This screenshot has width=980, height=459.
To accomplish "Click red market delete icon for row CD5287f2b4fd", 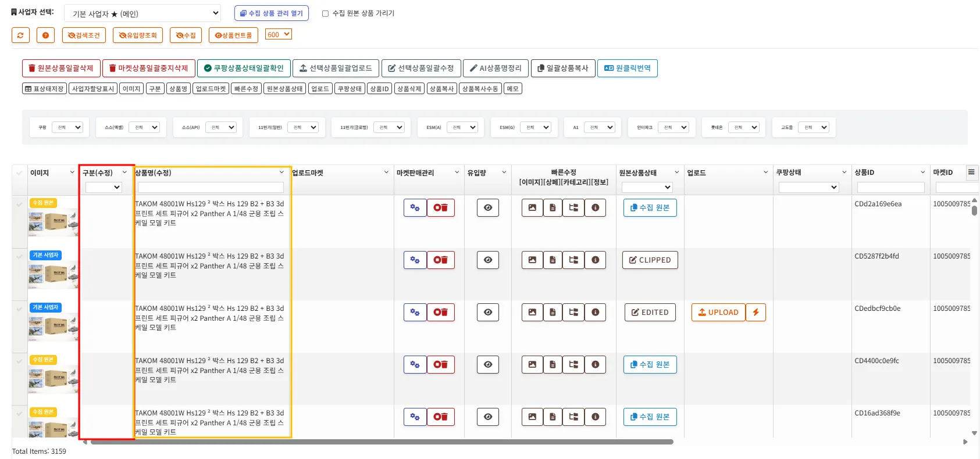I will [440, 260].
